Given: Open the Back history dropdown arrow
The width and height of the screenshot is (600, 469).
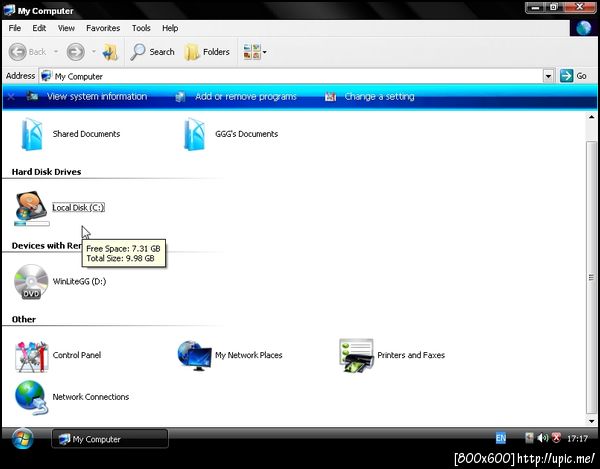Looking at the screenshot, I should pyautogui.click(x=56, y=51).
